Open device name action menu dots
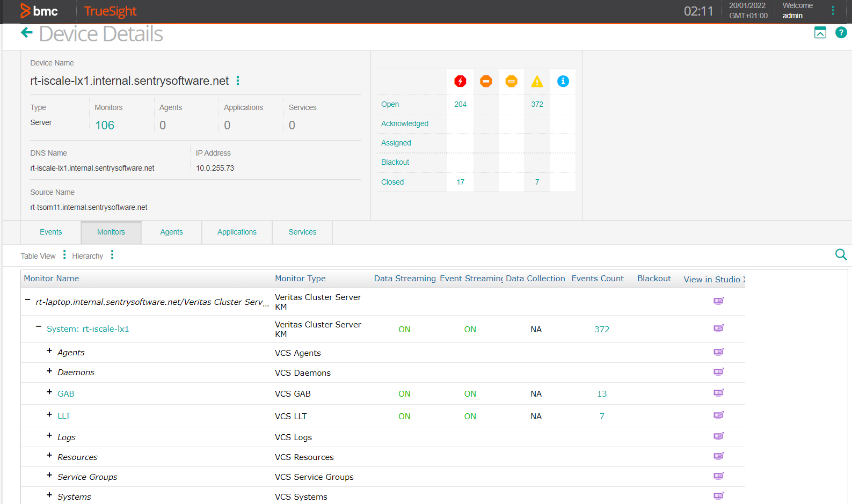 click(238, 81)
